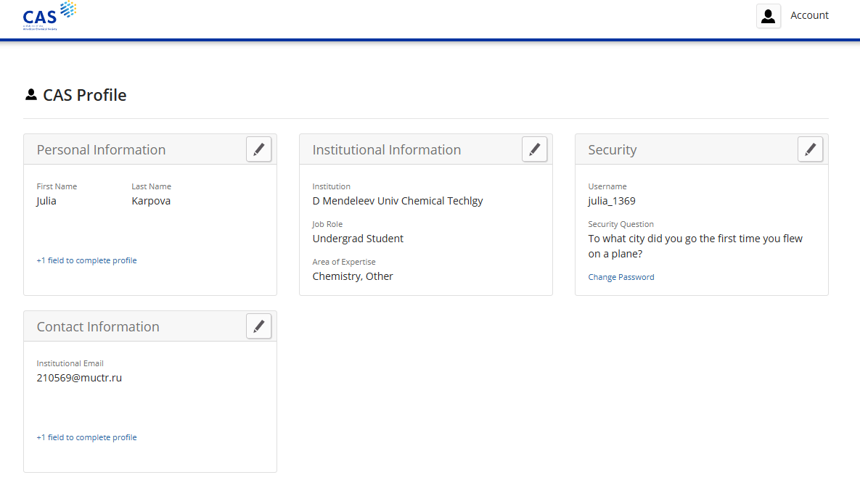Click the institutional email 210569@muctr.ru
The width and height of the screenshot is (860, 504).
tap(79, 378)
